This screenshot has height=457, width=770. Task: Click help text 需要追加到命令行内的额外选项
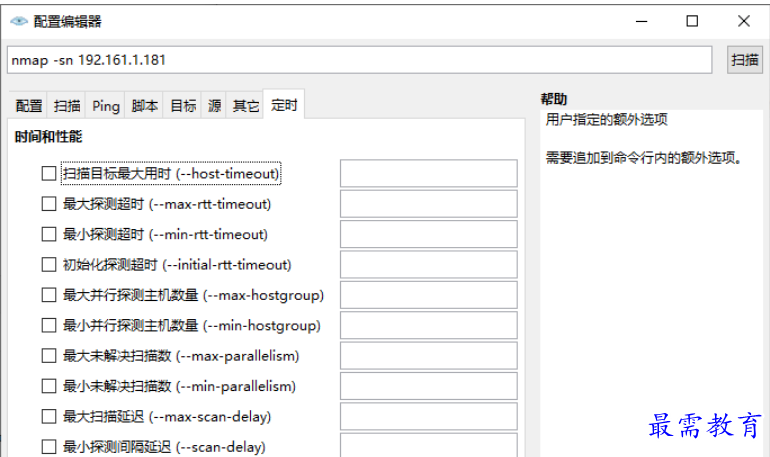click(x=643, y=158)
